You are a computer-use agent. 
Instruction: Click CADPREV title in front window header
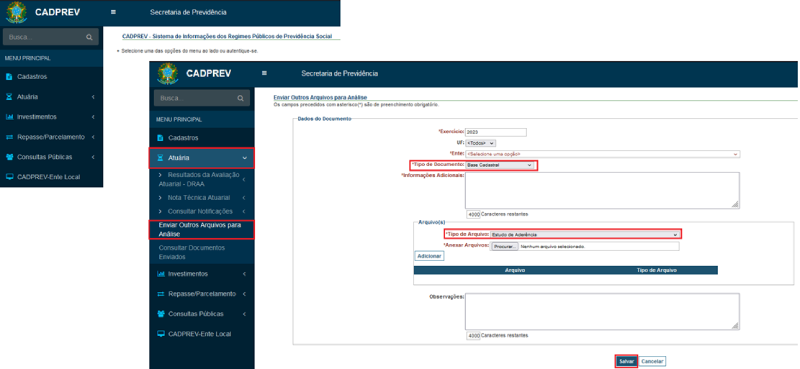point(209,73)
